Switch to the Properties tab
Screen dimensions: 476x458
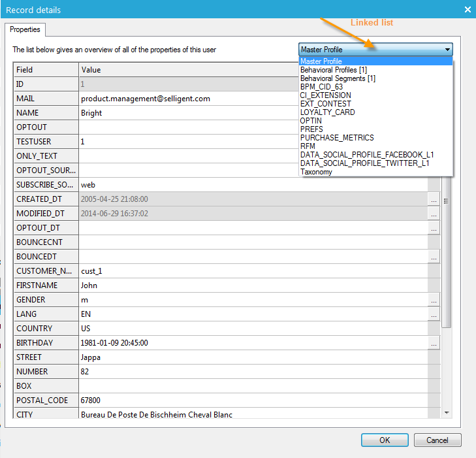pos(25,30)
